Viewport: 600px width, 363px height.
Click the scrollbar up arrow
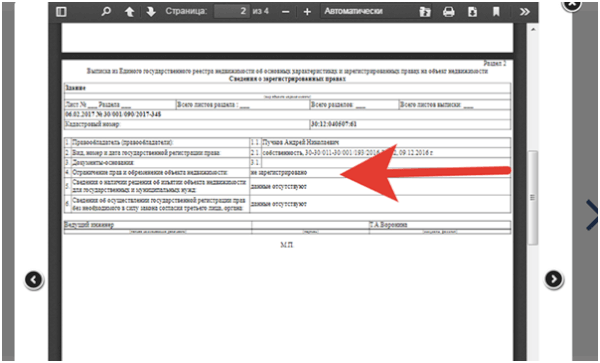[533, 29]
